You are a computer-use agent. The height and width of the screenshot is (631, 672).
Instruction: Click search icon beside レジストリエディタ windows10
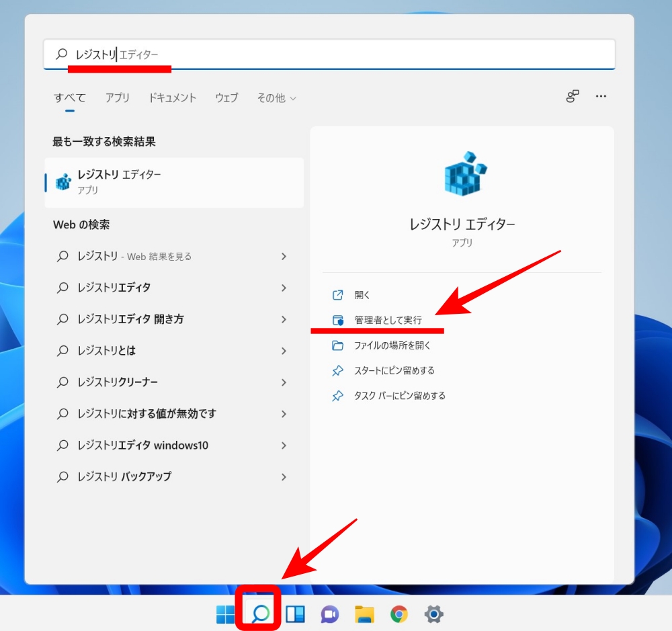pyautogui.click(x=62, y=446)
